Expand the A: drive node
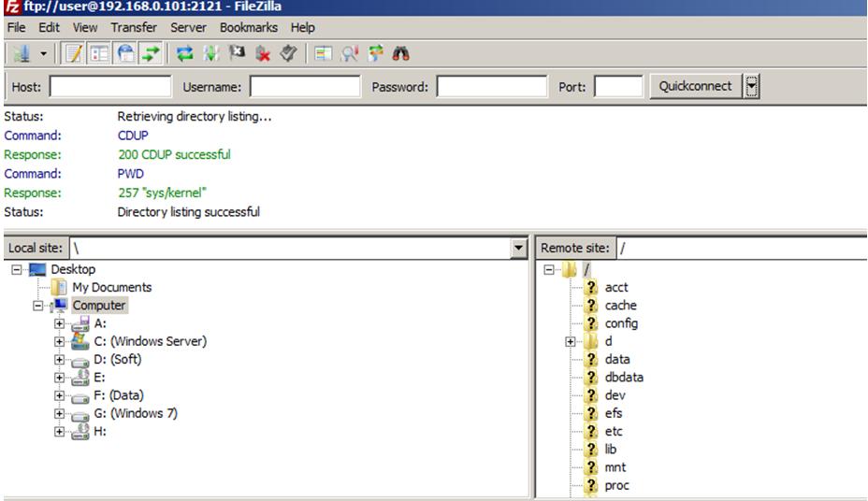The width and height of the screenshot is (868, 501). click(x=59, y=323)
